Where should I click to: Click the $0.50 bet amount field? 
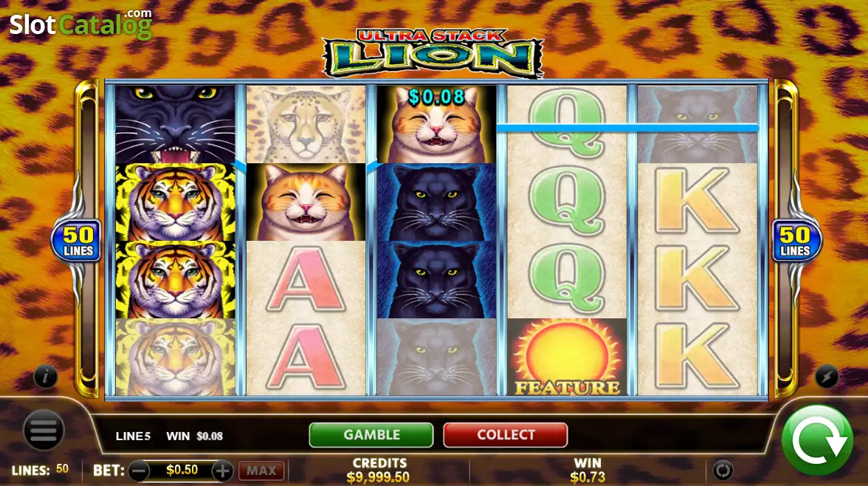[181, 470]
